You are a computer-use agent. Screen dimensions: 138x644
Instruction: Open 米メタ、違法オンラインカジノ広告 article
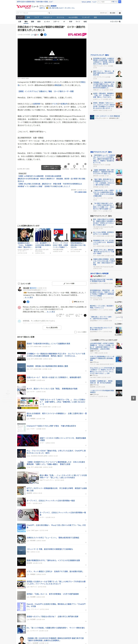[x=52, y=389]
